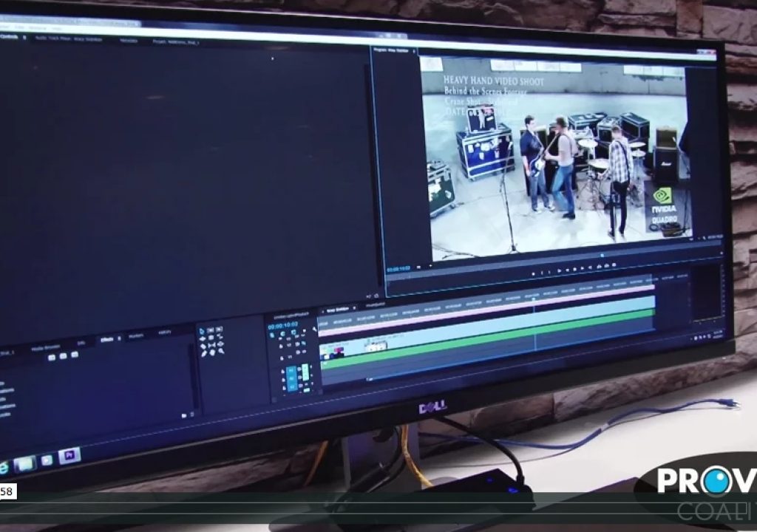This screenshot has height=532, width=757.
Task: Click Extract button in Program monitor
Action: [606, 265]
